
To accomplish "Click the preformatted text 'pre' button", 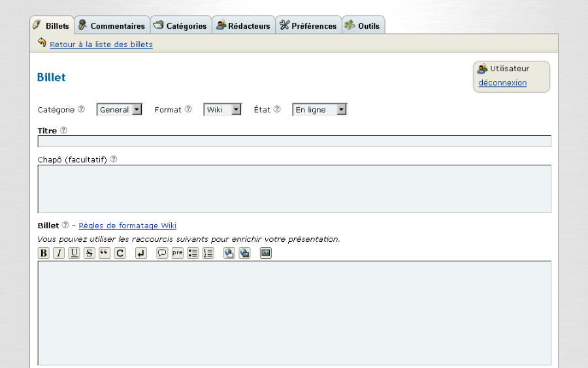I will 178,253.
